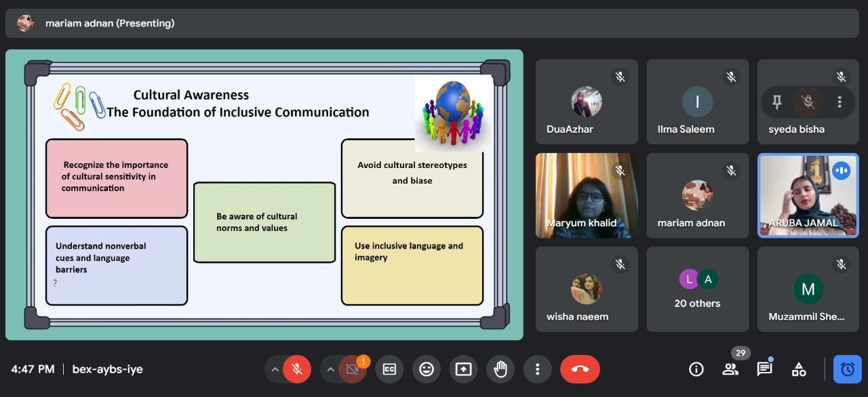This screenshot has width=868, height=397.
Task: Open three-dot options on syeda bisha tile
Action: tap(840, 102)
